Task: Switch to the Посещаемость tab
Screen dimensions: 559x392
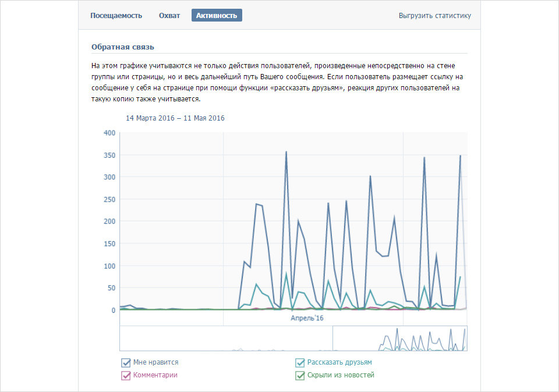Action: (116, 16)
